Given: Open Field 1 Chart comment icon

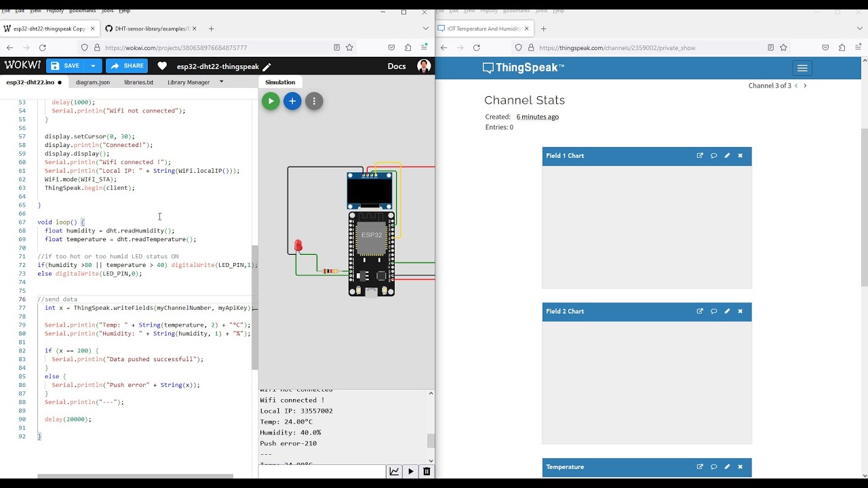Looking at the screenshot, I should pos(713,156).
